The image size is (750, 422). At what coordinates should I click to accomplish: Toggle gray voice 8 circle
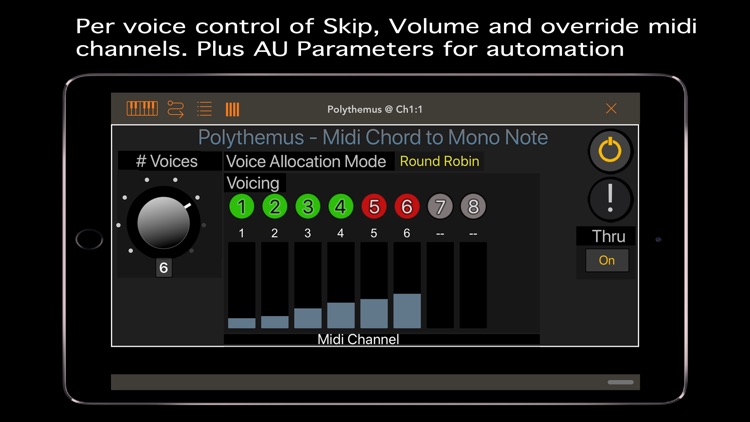click(x=473, y=207)
